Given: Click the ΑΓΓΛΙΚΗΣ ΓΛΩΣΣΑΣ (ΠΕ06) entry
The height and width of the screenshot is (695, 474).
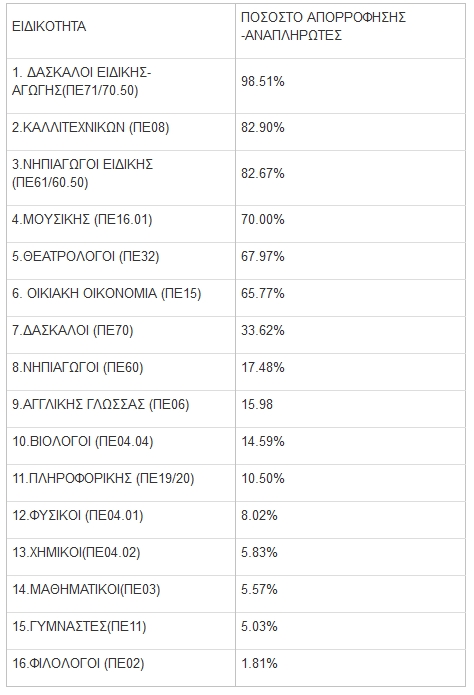Looking at the screenshot, I should click(x=101, y=405).
